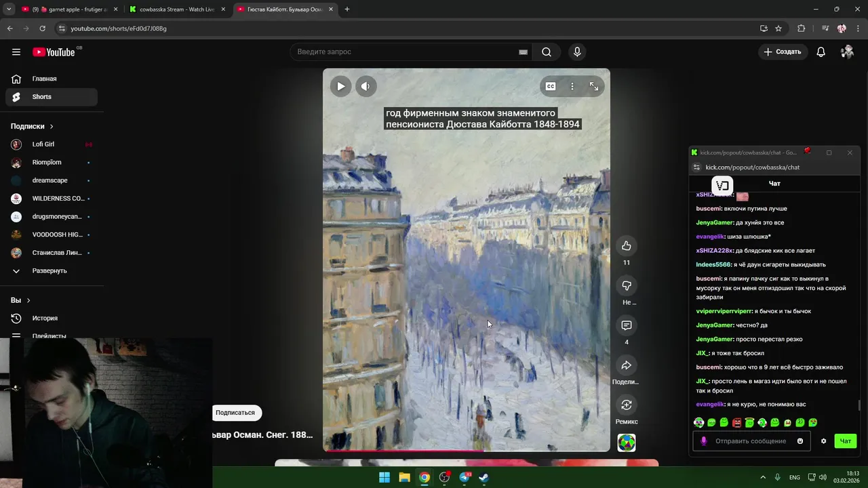
Task: Open the Riompïom channel
Action: point(52,163)
